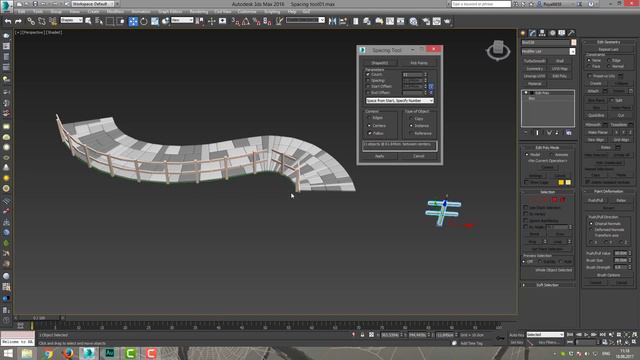Viewport: 640px width, 360px height.
Task: Open the Modifiers menu
Action: [x=115, y=12]
